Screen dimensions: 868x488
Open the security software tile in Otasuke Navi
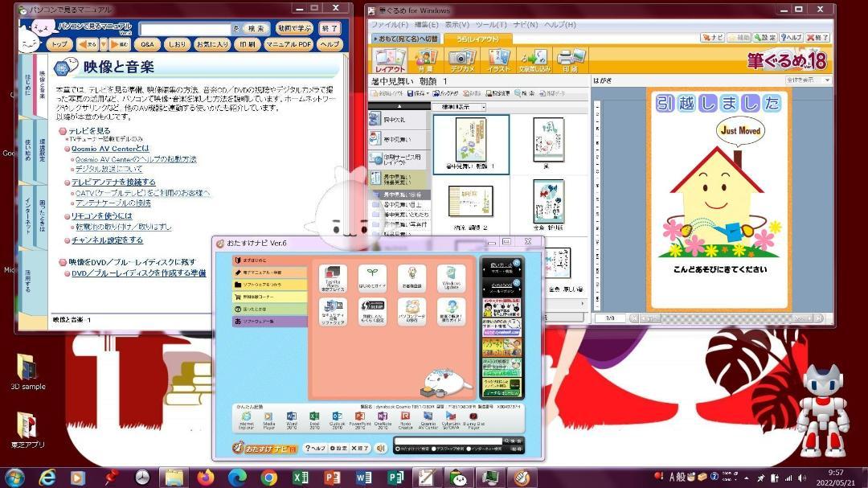pyautogui.click(x=333, y=312)
